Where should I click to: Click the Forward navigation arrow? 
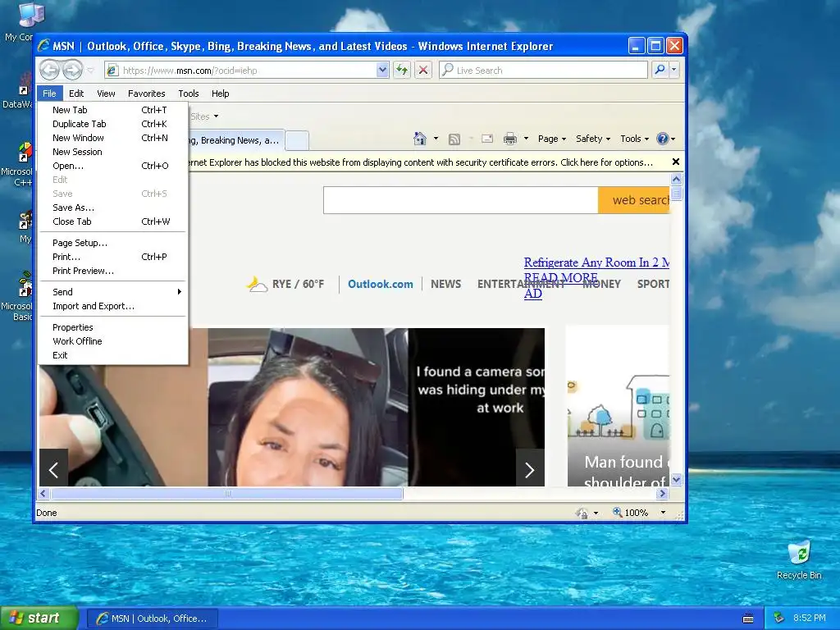72,71
